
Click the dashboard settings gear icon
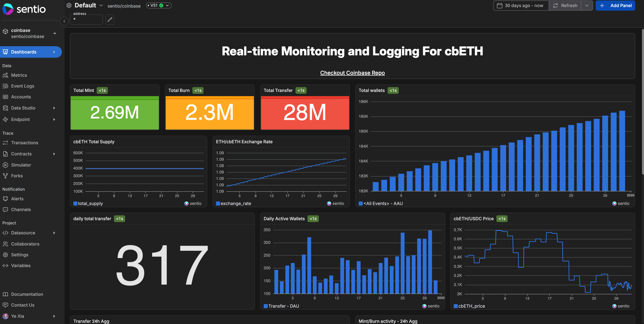click(x=69, y=6)
